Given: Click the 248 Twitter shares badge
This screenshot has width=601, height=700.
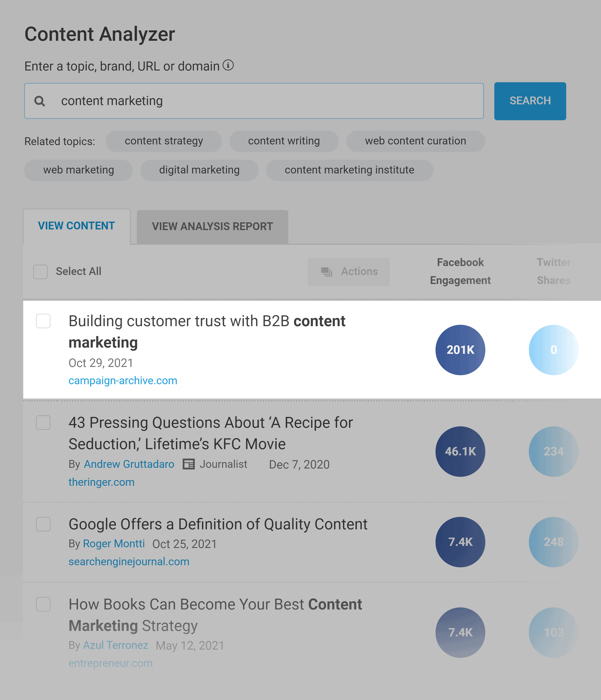Looking at the screenshot, I should [x=553, y=542].
